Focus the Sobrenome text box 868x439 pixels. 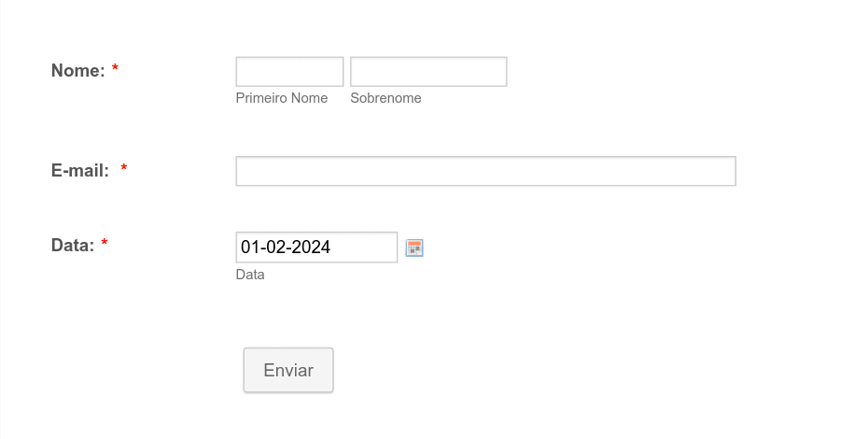[428, 72]
